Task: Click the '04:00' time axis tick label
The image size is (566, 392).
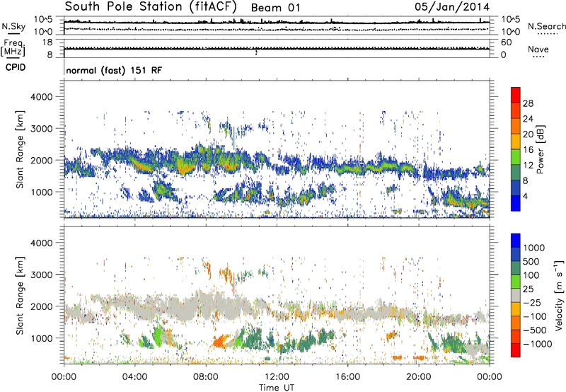Action: [x=134, y=377]
